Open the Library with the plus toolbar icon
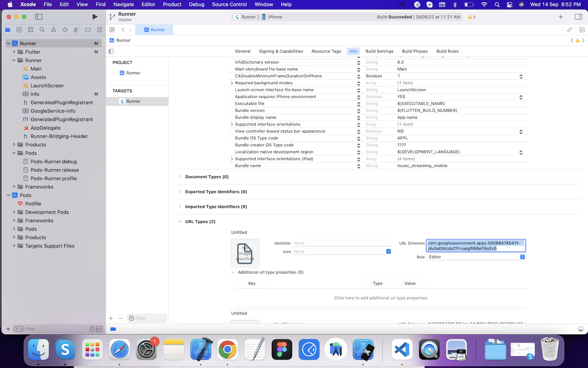The height and width of the screenshot is (368, 588). click(x=561, y=17)
